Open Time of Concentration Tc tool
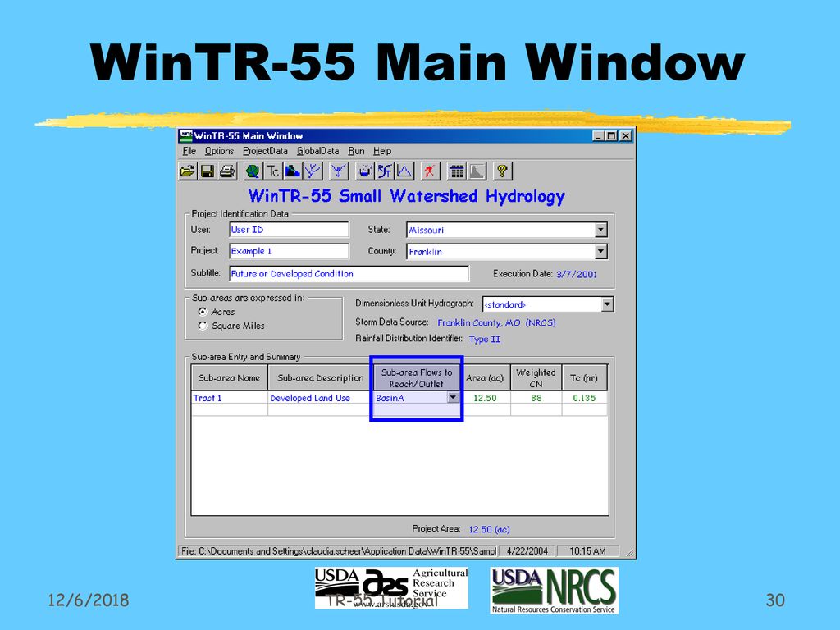 pos(272,171)
